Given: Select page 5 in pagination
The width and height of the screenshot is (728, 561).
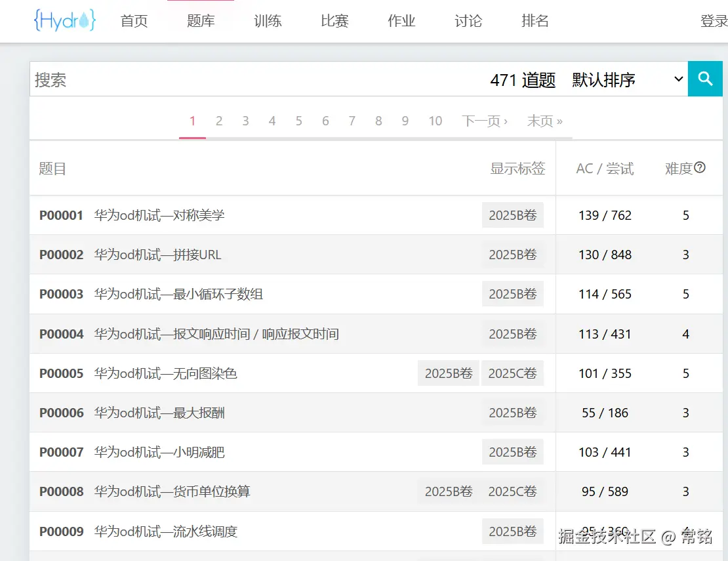Looking at the screenshot, I should (298, 121).
